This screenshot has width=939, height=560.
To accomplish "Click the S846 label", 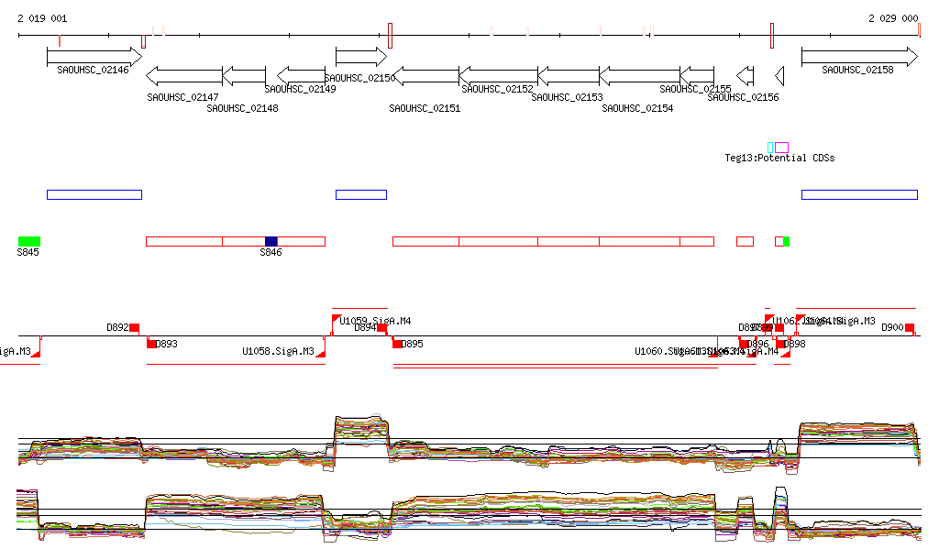I will coord(271,252).
